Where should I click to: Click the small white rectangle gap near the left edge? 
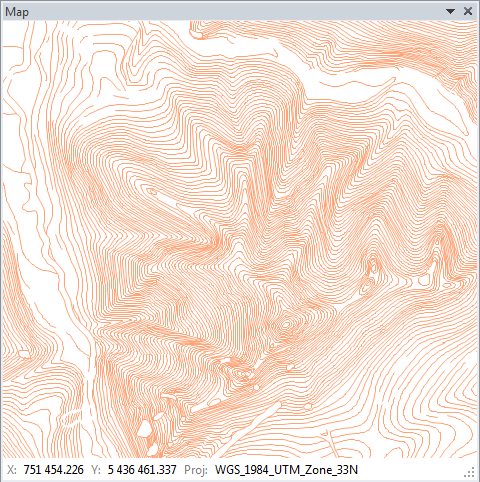point(24,353)
